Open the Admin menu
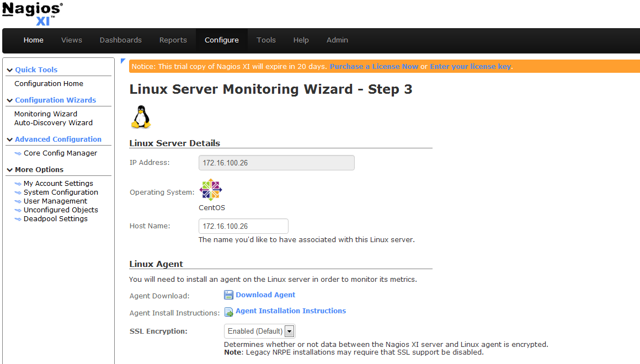Screen dimensions: 640x364 pyautogui.click(x=337, y=40)
